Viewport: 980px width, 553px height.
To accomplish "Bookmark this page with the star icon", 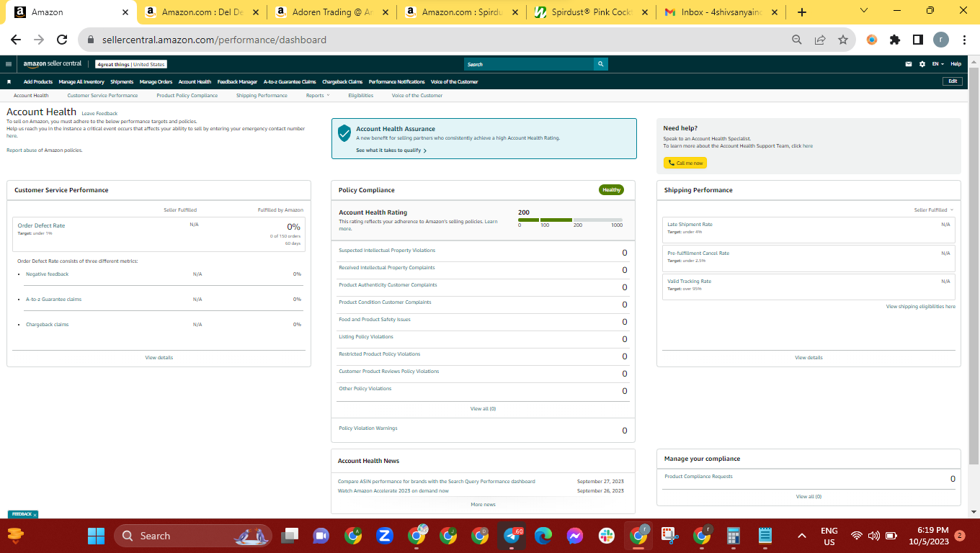I will (843, 40).
